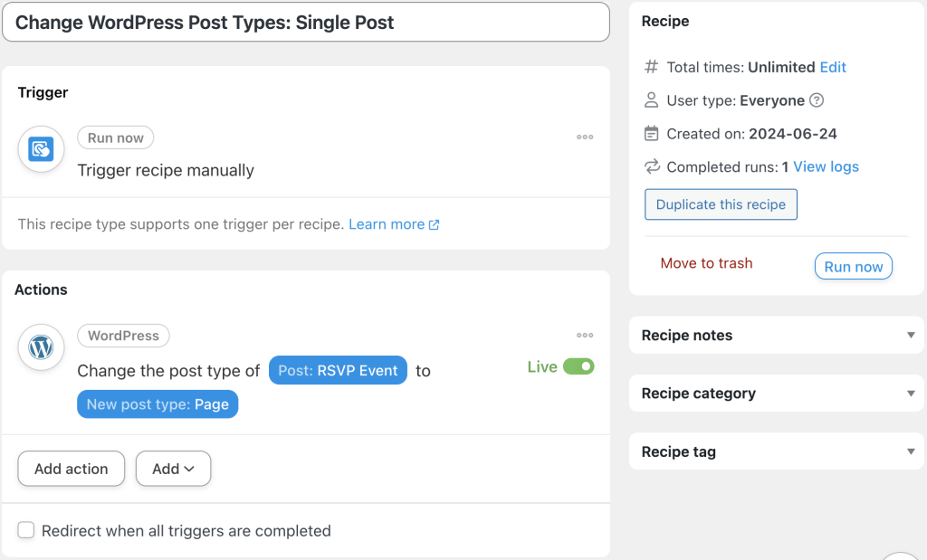
Task: Open the WordPress action options menu
Action: pyautogui.click(x=585, y=335)
